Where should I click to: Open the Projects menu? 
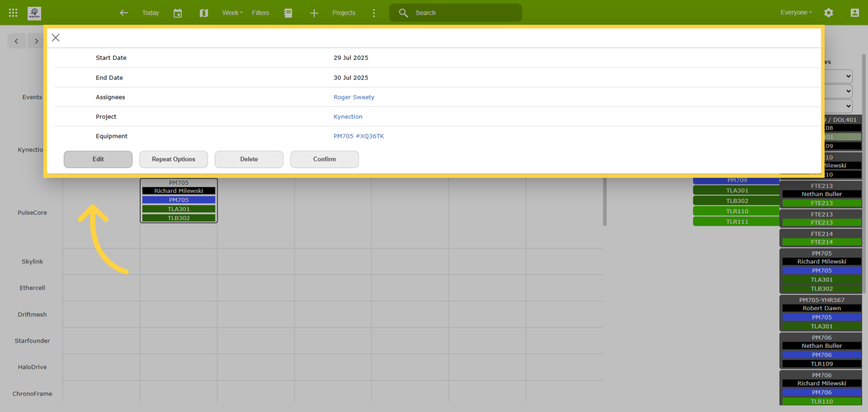point(344,13)
